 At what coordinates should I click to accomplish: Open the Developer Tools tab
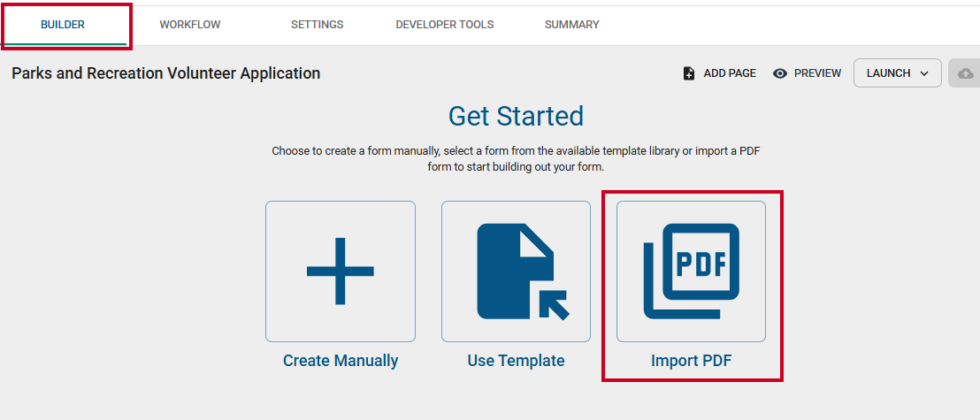pyautogui.click(x=444, y=25)
